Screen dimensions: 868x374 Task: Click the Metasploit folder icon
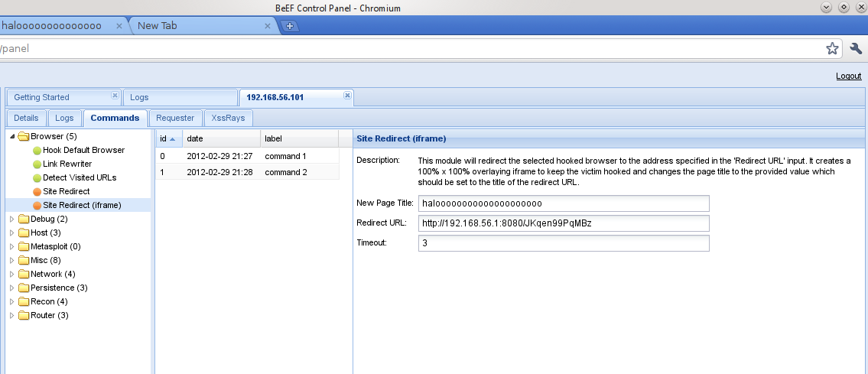(x=23, y=247)
